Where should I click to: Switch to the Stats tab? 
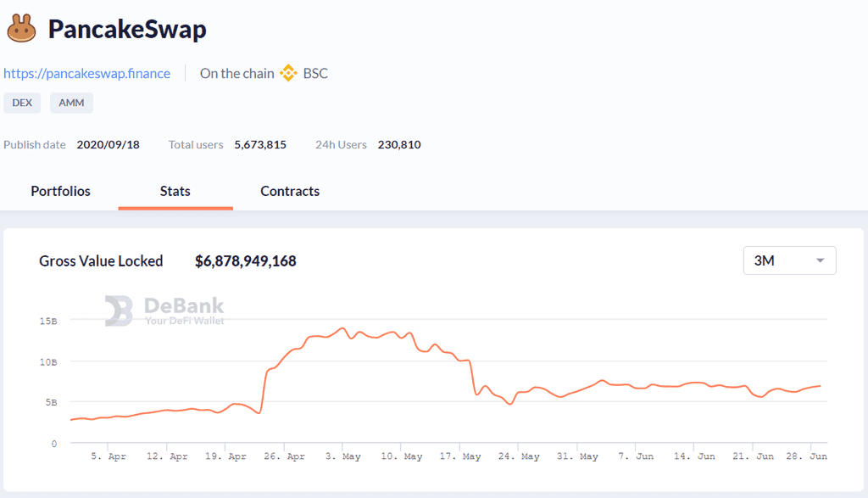(175, 191)
